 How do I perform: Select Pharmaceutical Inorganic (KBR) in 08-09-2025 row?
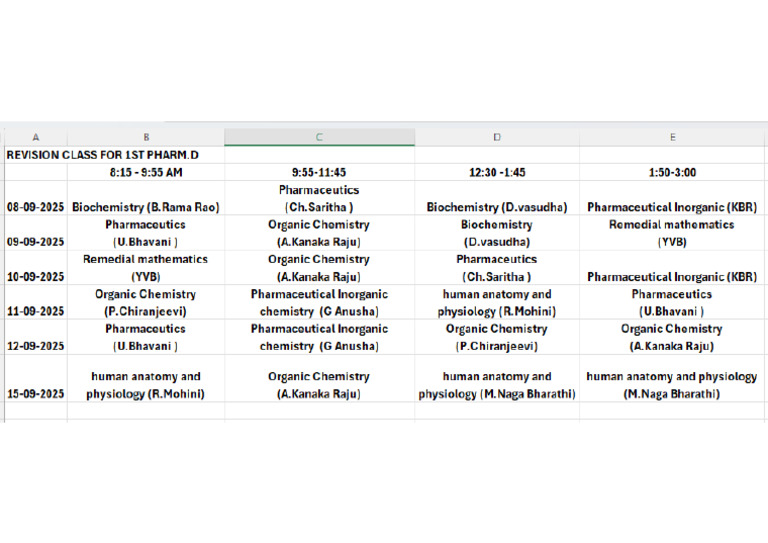[x=672, y=198]
